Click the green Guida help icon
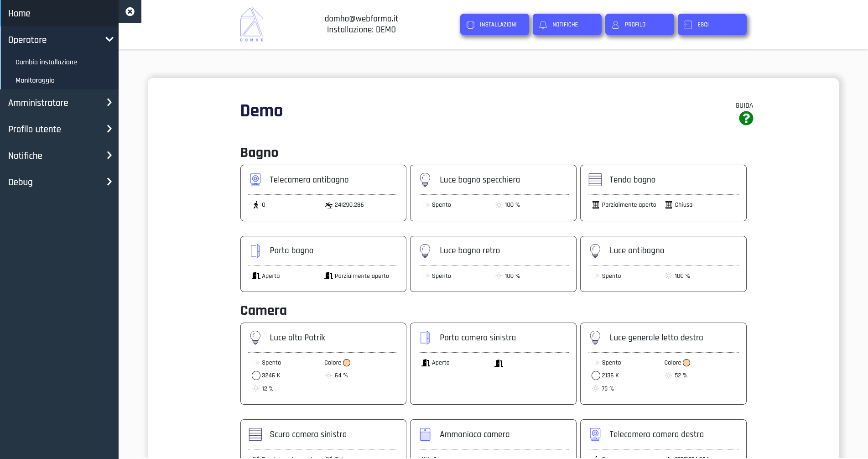868x459 pixels. coord(746,118)
